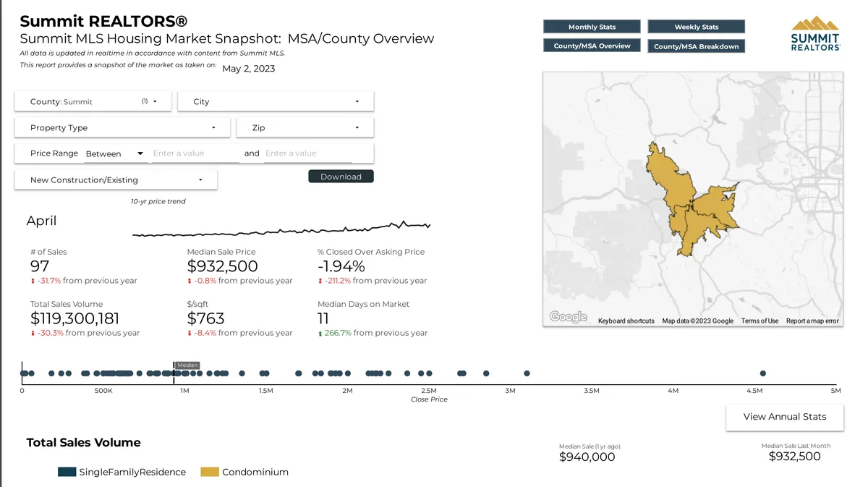This screenshot has height=487, width=868.
Task: Click the $940,000 median sale year ago
Action: [587, 457]
